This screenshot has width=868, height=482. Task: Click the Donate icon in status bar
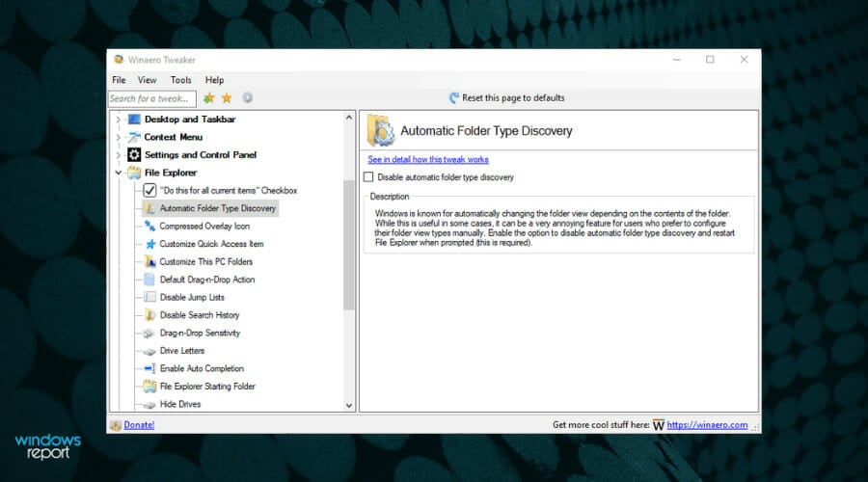[116, 425]
